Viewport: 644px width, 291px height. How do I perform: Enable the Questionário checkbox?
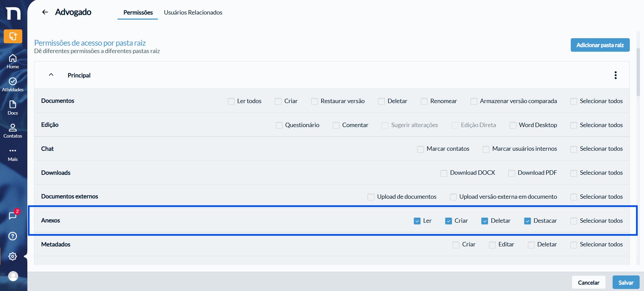(x=279, y=125)
